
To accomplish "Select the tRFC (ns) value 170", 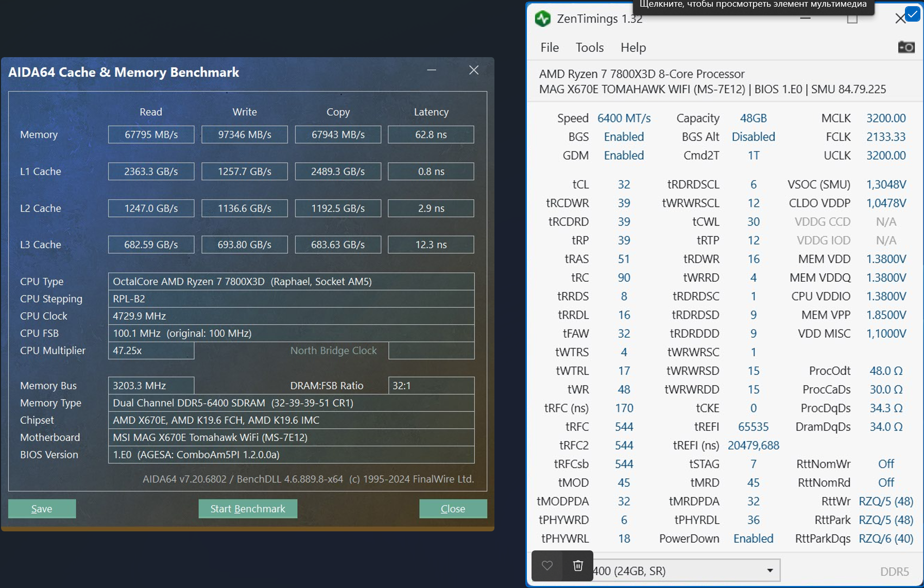I will pos(624,408).
